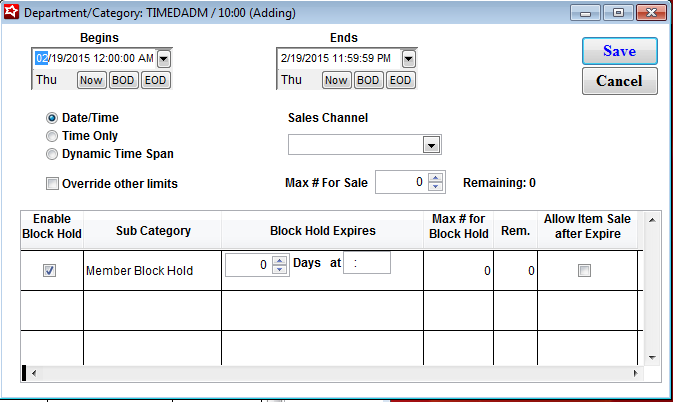Decrease Max # For Sale value
The height and width of the screenshot is (402, 673).
pyautogui.click(x=436, y=187)
